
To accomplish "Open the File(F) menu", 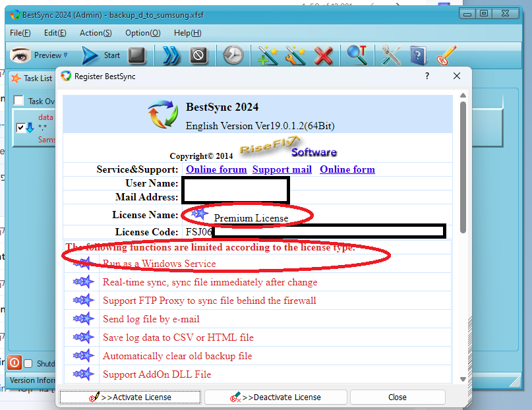I will [x=20, y=33].
